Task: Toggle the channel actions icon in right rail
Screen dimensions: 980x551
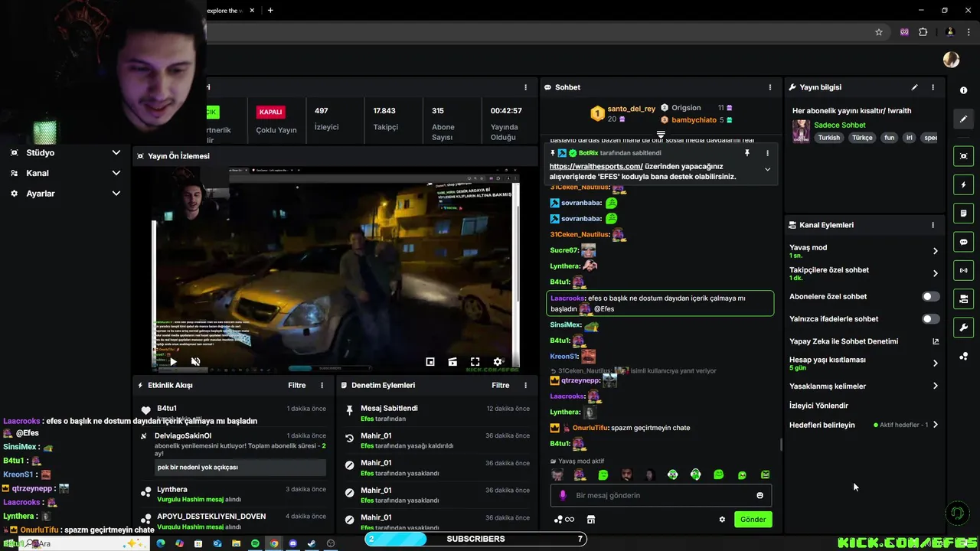Action: (x=963, y=298)
